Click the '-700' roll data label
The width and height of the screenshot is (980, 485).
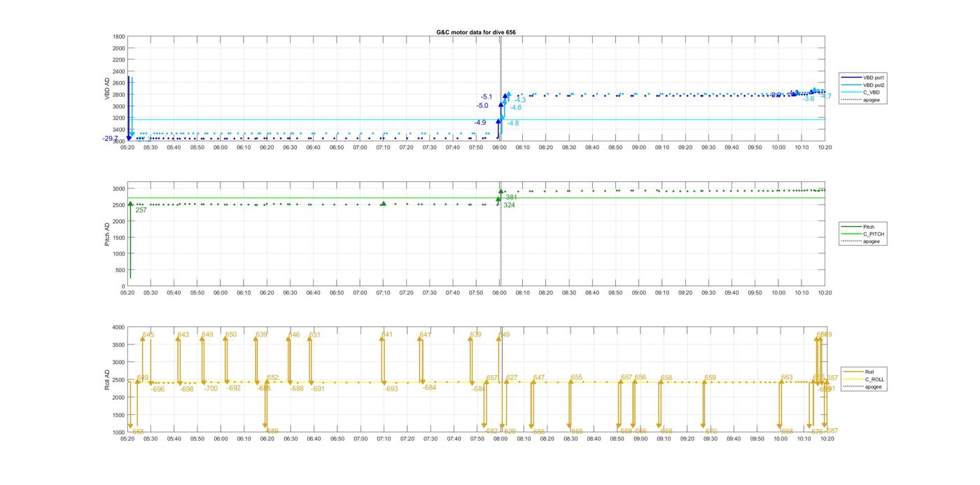(211, 388)
